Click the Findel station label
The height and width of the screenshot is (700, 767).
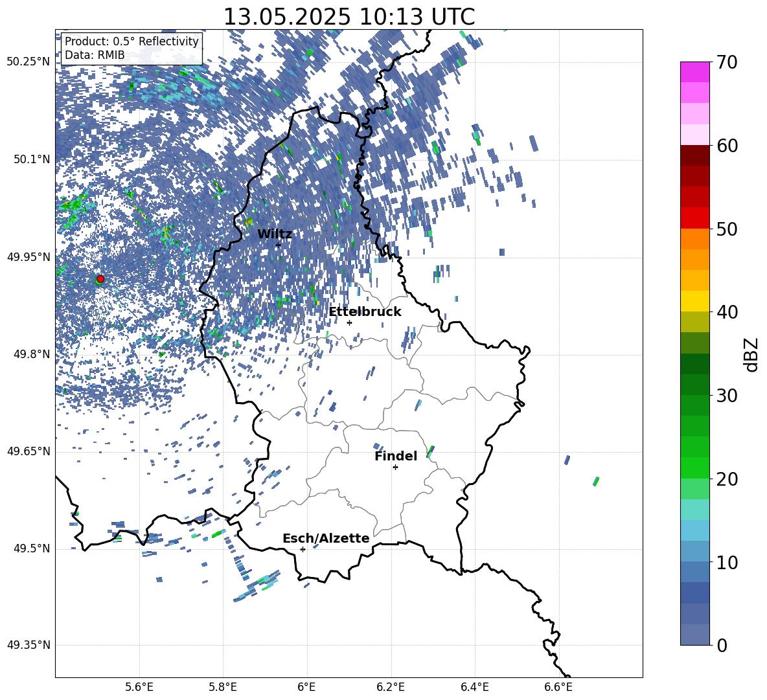[396, 456]
